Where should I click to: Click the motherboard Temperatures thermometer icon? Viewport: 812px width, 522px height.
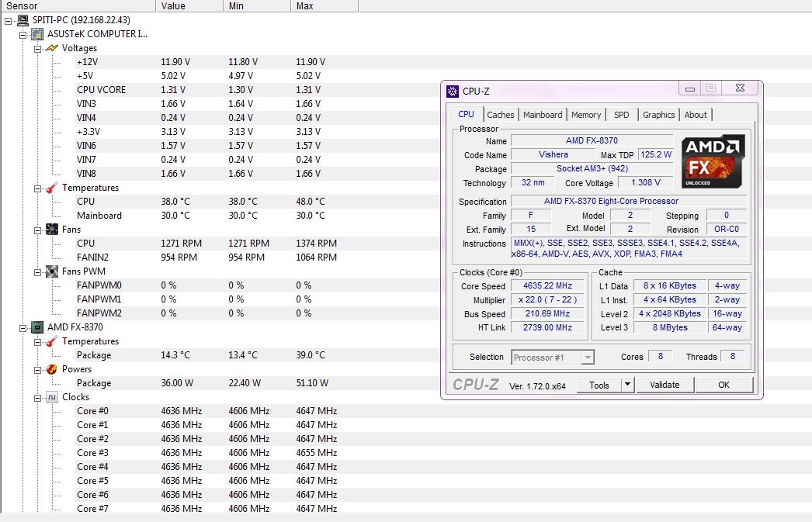pyautogui.click(x=52, y=188)
